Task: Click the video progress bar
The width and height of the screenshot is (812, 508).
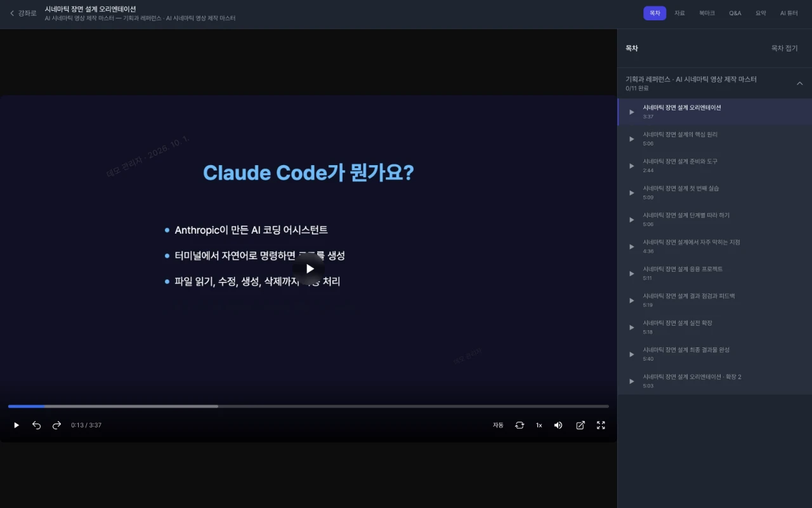Action: pos(308,406)
